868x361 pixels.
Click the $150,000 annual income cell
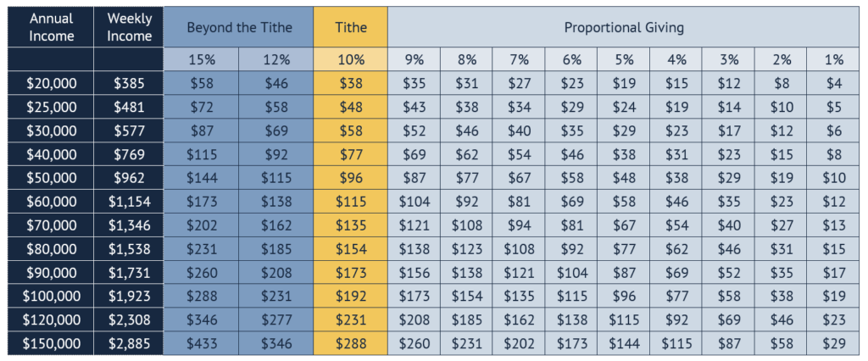[x=49, y=345]
